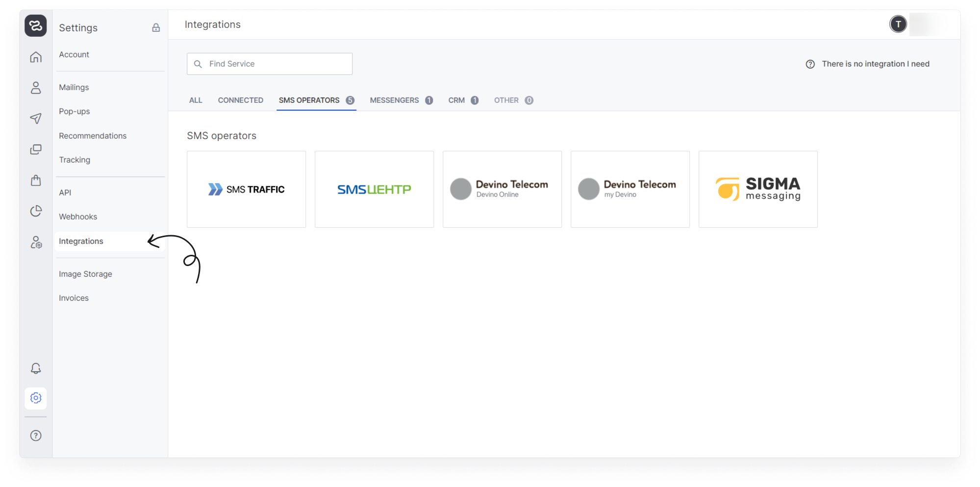Open the SIGMA messaging integration card

pos(758,189)
